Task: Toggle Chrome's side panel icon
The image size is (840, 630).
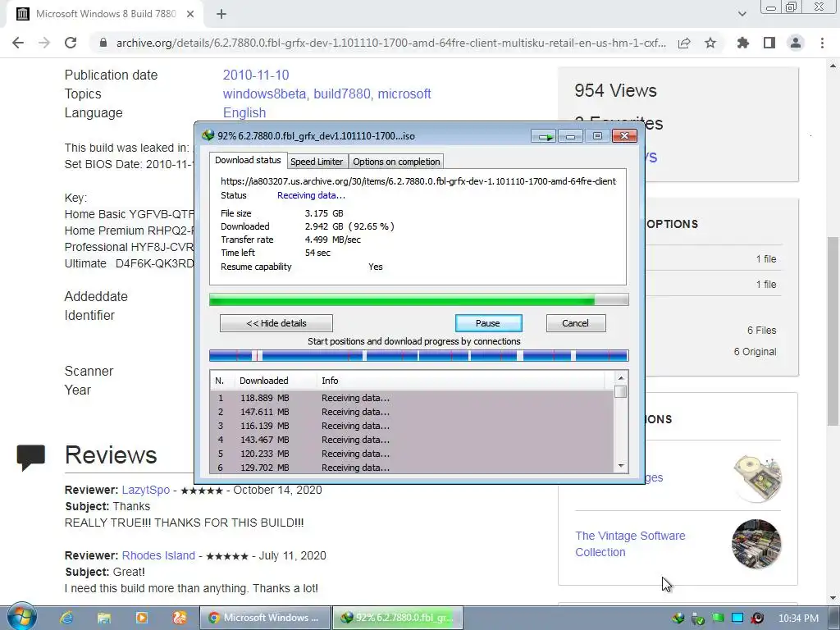Action: [x=769, y=43]
